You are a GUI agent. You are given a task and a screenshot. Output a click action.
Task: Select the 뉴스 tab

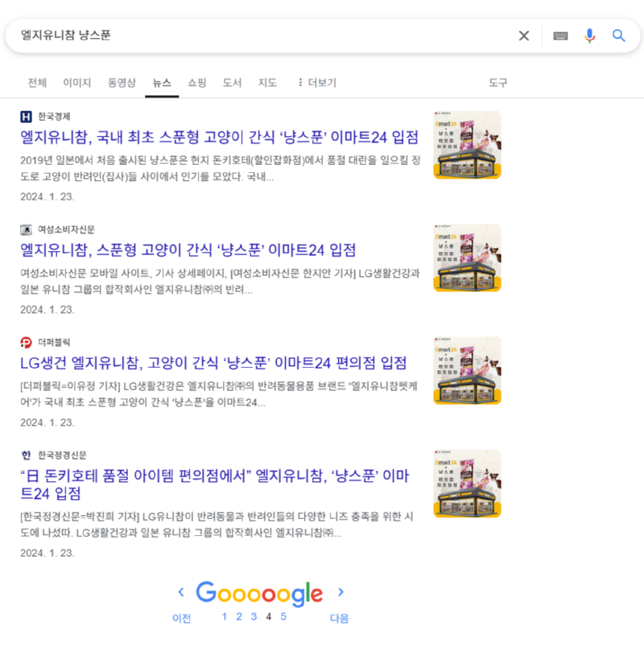coord(162,83)
